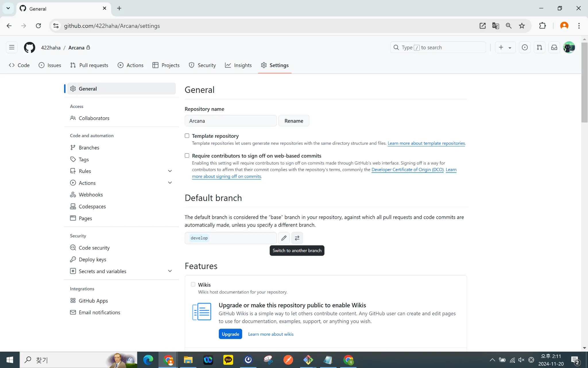588x368 pixels.
Task: Open the pull requests icon in header
Action: pos(539,47)
